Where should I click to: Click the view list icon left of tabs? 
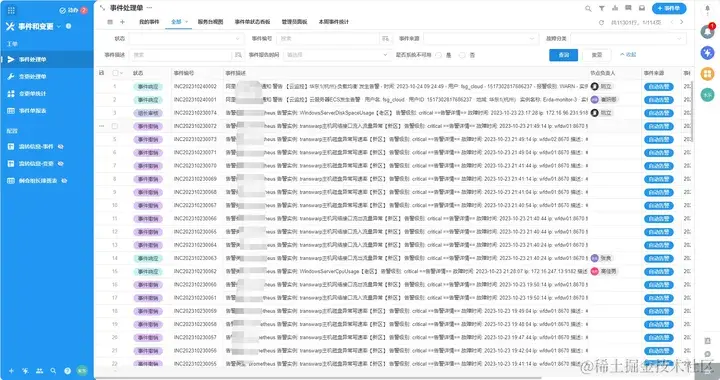click(x=110, y=22)
